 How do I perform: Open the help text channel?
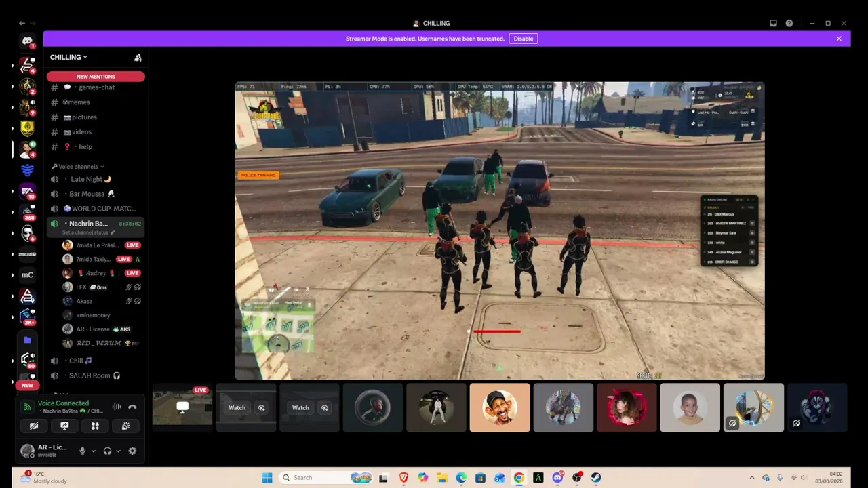tap(96, 147)
